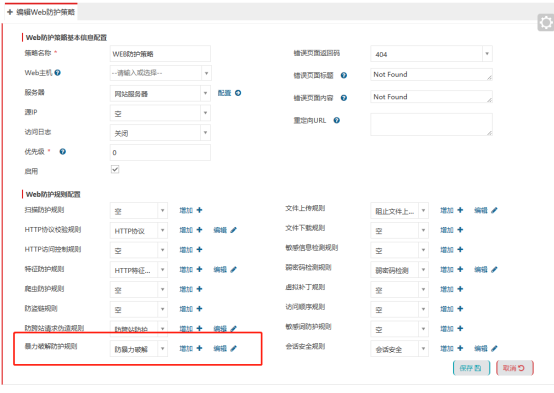Screen dimensions: 554x393
Task: Open the 防盗链规则 dropdown
Action: point(139,310)
